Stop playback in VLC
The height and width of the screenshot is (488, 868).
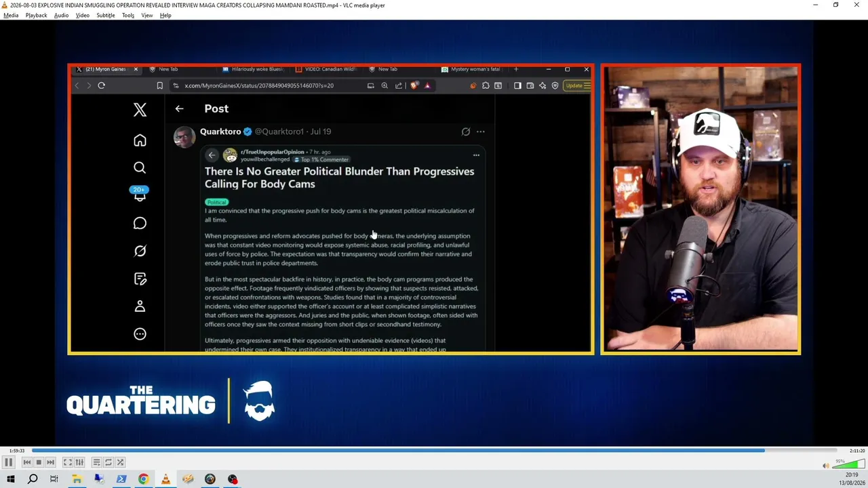click(39, 462)
